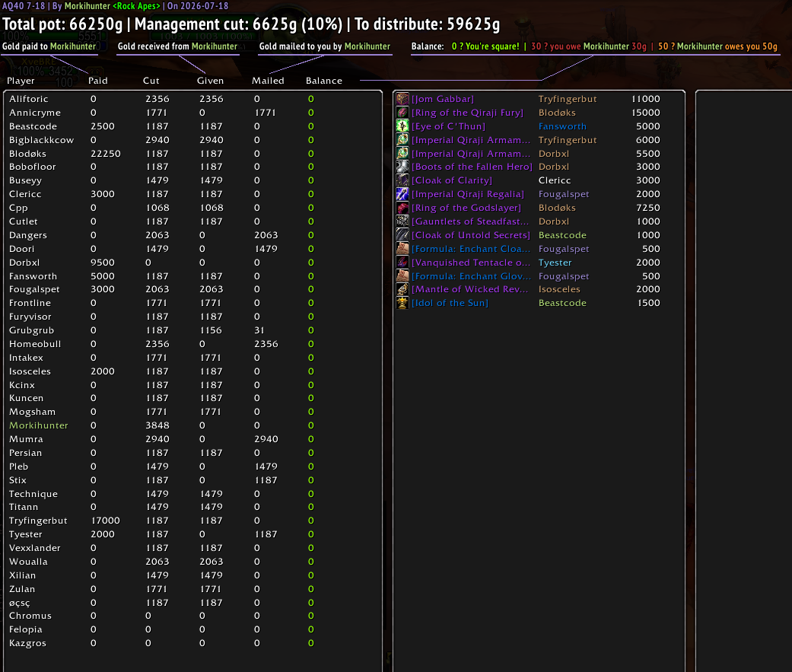Click the Given column header

pos(210,81)
